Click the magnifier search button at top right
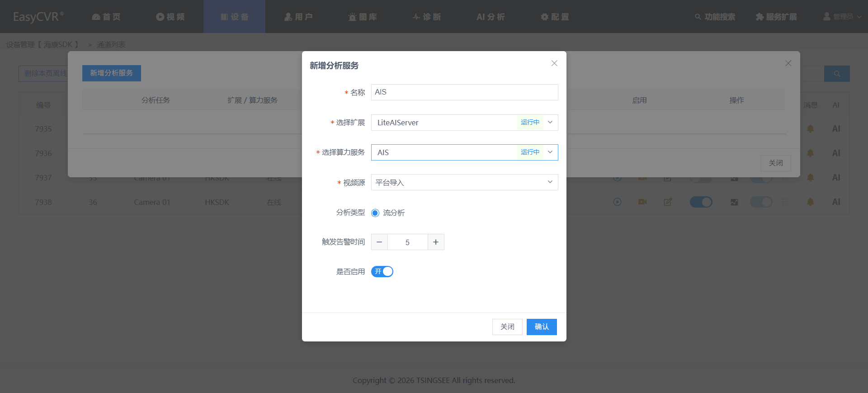This screenshot has height=393, width=868. point(837,74)
